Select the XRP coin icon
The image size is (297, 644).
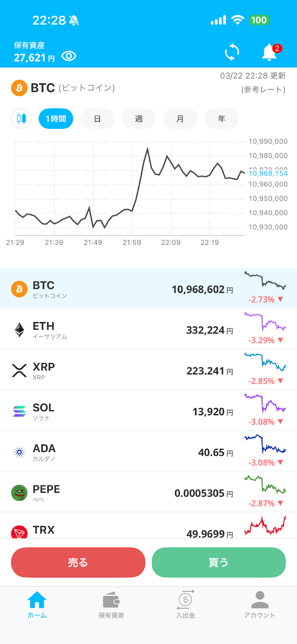(19, 370)
